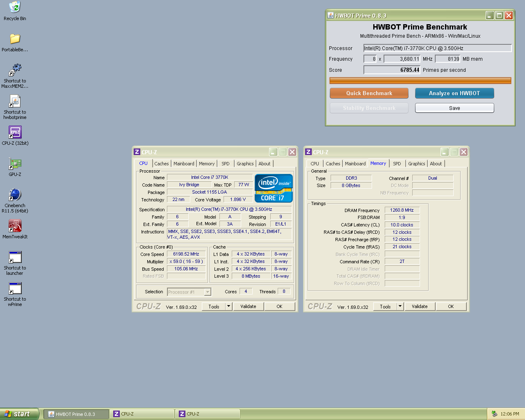Image resolution: width=525 pixels, height=420 pixels.
Task: Click OK in right CPU-Z Memory window
Action: pos(451,306)
